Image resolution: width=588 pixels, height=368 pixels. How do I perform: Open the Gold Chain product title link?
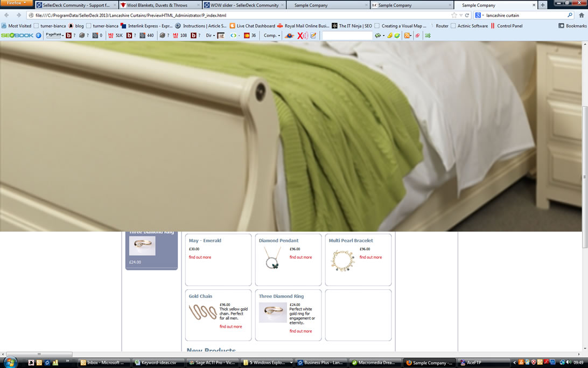[x=200, y=296]
